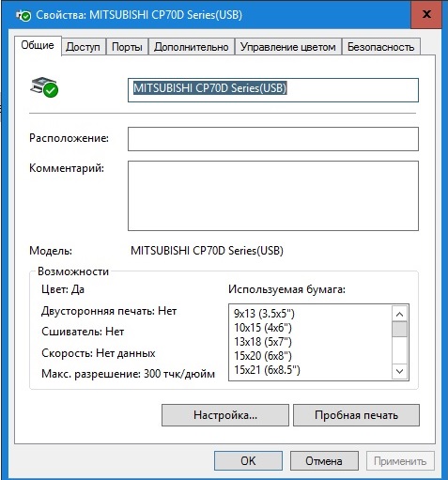Viewport: 448px width, 480px height.
Task: Click the paper list scrollbar thumb
Action: click(399, 329)
